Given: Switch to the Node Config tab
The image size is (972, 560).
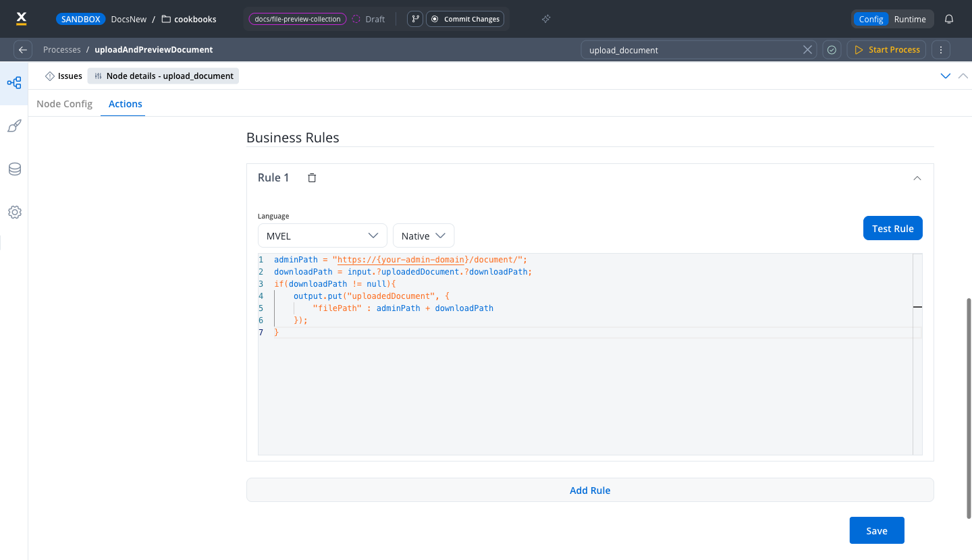Looking at the screenshot, I should pos(64,104).
